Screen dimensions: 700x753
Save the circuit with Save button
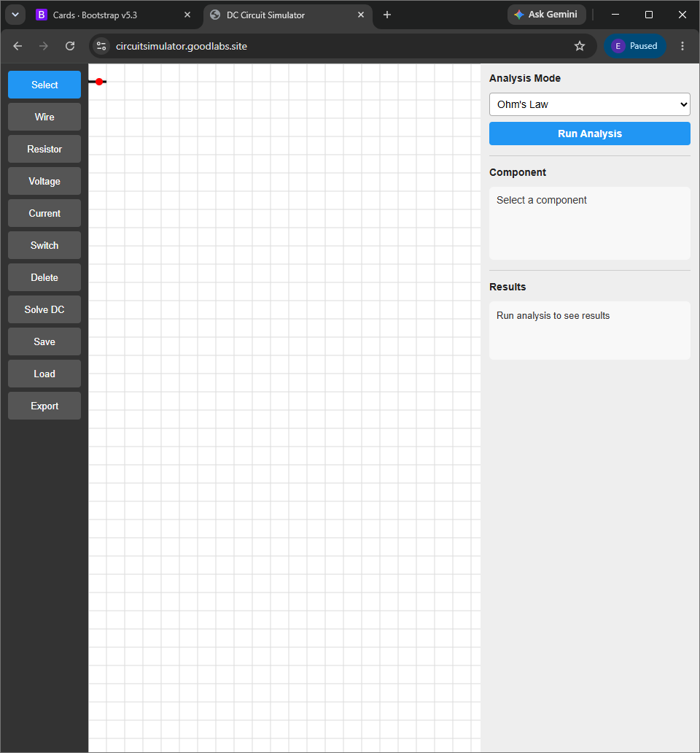click(x=44, y=341)
